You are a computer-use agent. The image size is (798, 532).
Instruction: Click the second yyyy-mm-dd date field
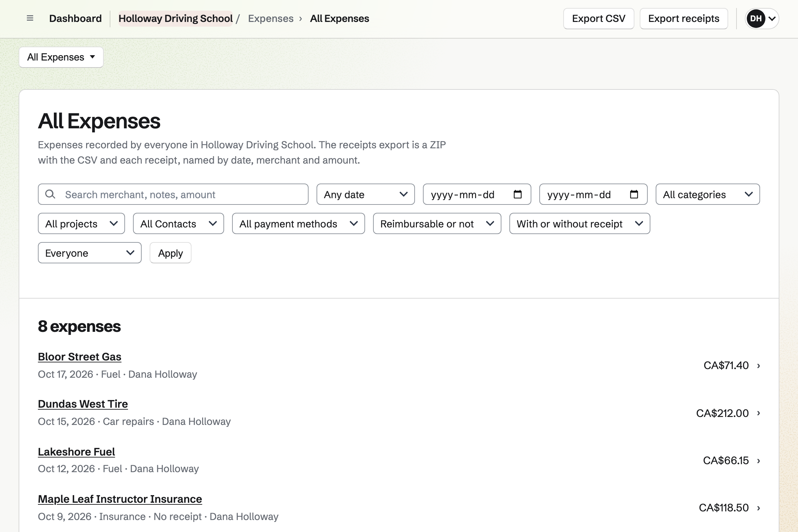point(593,195)
